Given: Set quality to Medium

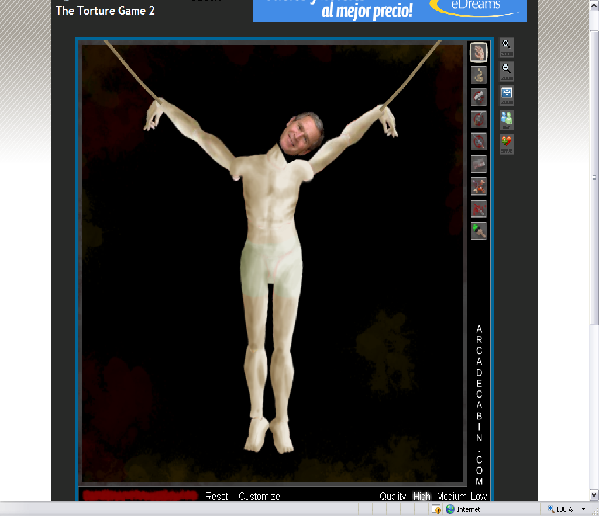Looking at the screenshot, I should 452,496.
